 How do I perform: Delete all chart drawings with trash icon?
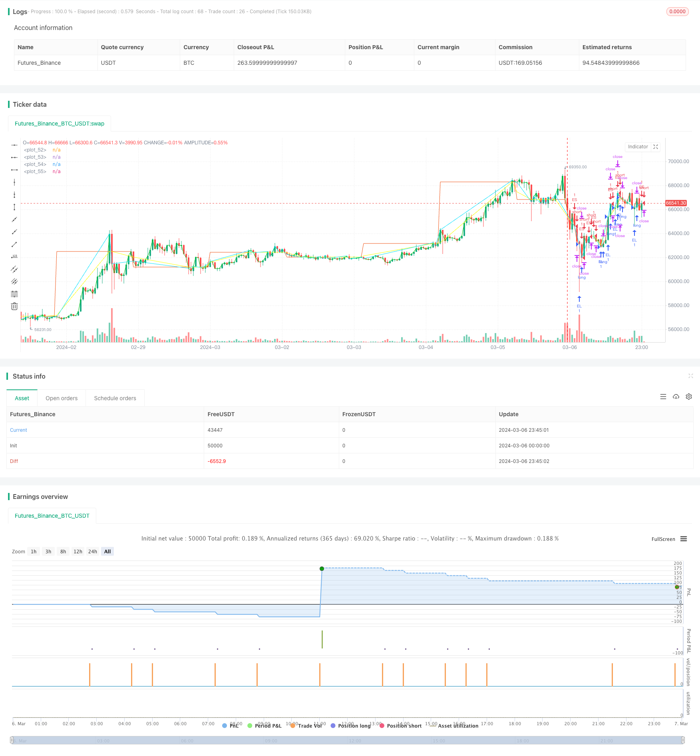[x=14, y=306]
